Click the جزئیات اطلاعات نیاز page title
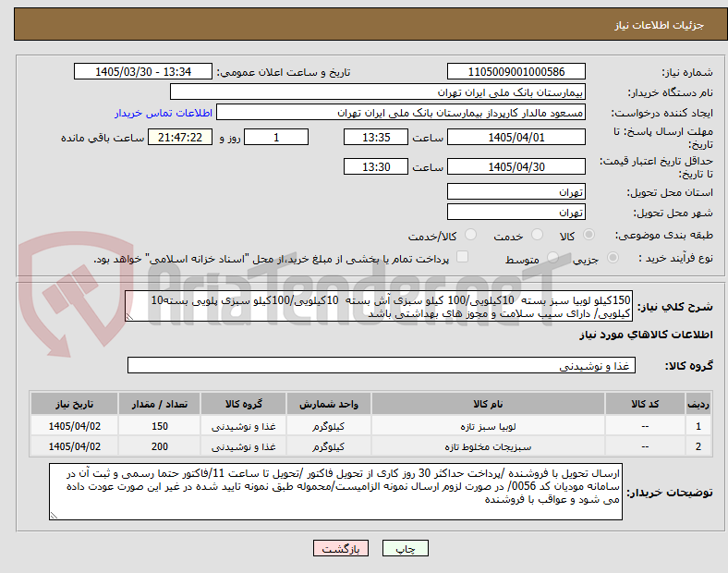 click(660, 25)
